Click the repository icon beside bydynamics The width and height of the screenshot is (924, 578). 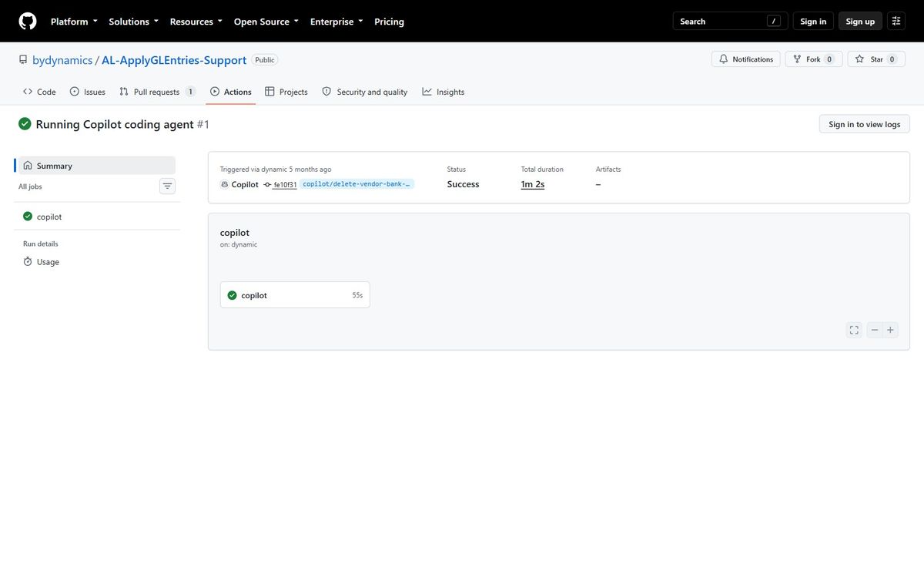23,59
